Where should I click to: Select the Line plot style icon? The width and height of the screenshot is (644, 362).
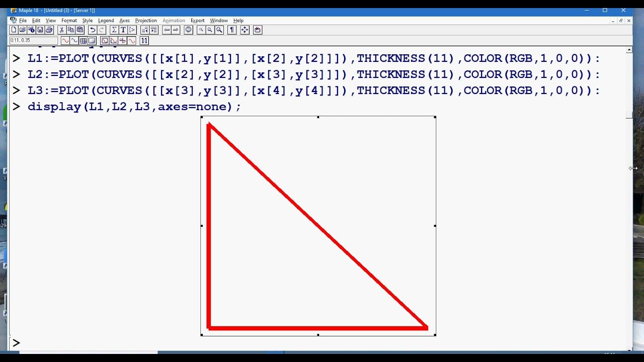click(x=65, y=41)
